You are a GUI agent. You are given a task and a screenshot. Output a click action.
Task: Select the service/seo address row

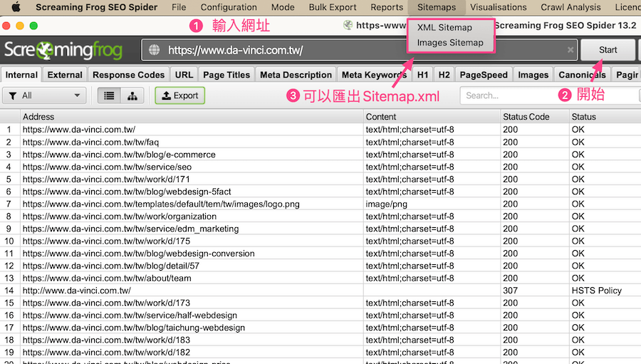pos(320,167)
